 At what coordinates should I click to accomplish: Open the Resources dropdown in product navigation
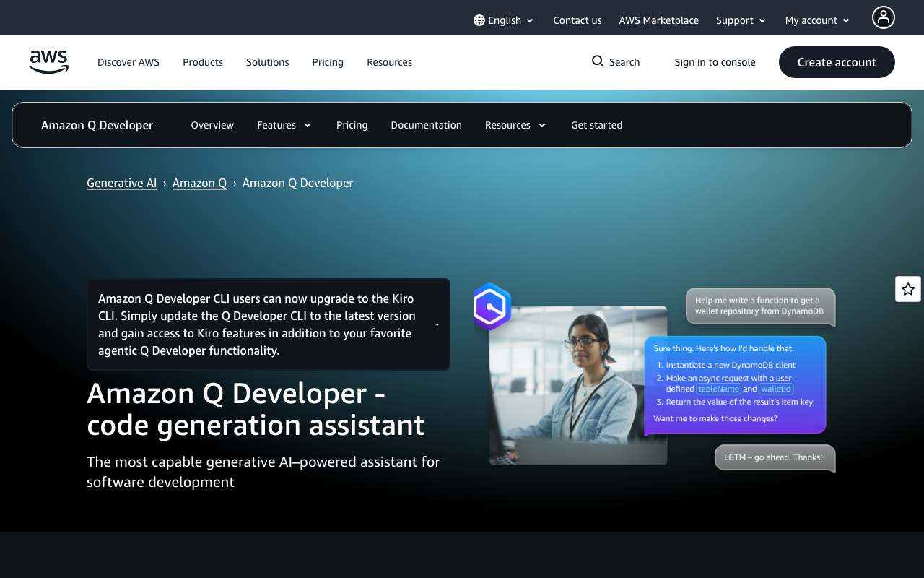[x=515, y=125]
